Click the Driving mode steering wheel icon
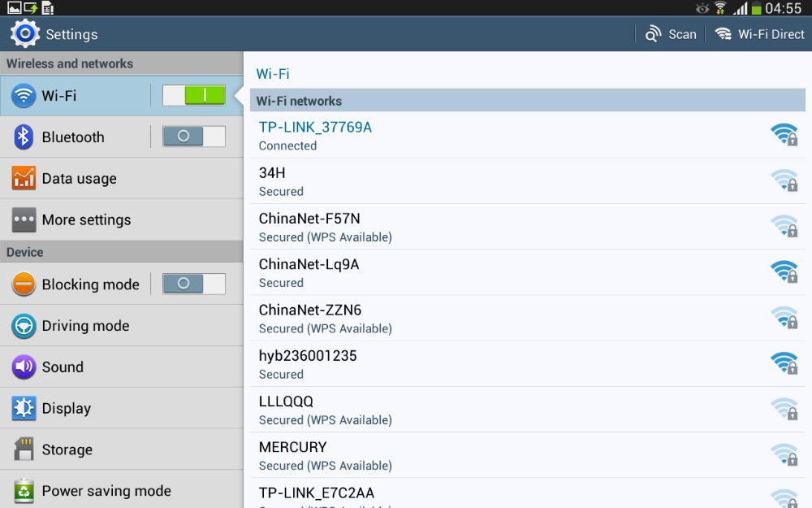 coord(24,326)
